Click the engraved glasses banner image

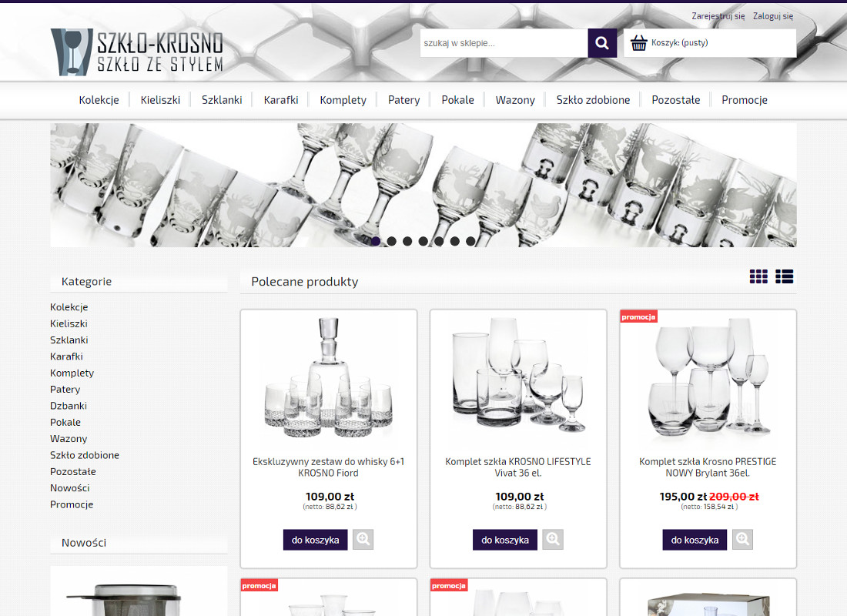tap(423, 186)
